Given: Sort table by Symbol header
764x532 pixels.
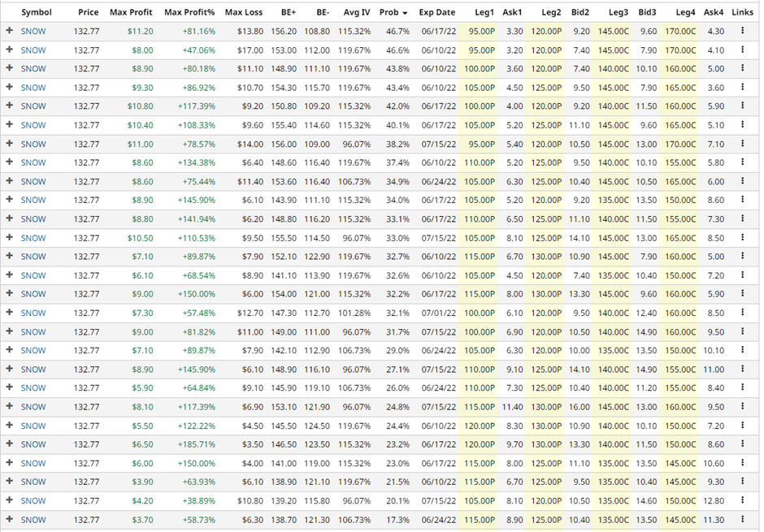Looking at the screenshot, I should point(37,12).
